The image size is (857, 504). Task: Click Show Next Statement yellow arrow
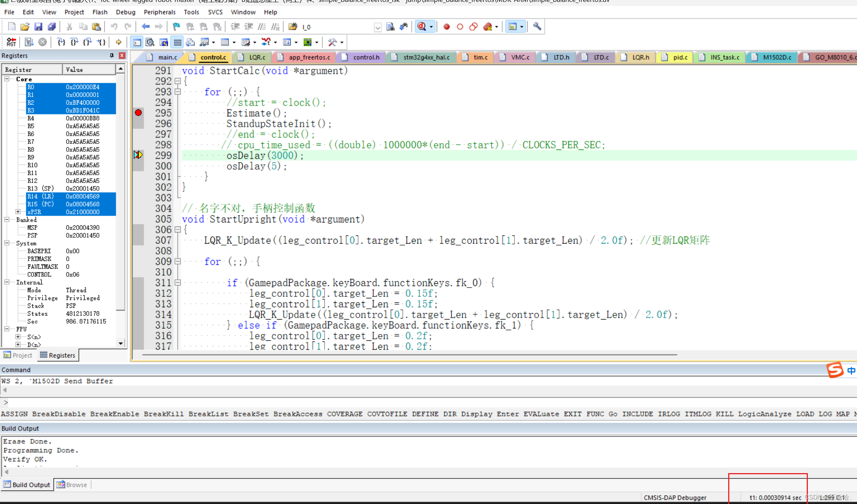point(119,42)
